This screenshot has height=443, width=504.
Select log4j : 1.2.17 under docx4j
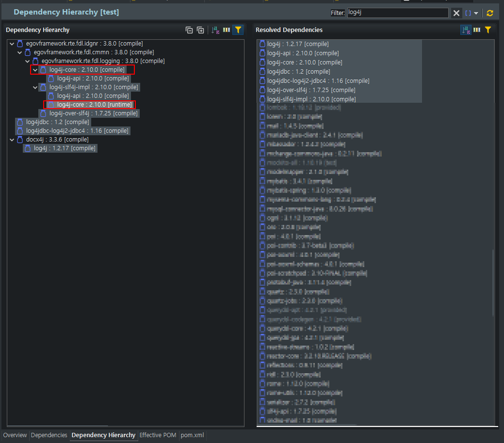(65, 148)
